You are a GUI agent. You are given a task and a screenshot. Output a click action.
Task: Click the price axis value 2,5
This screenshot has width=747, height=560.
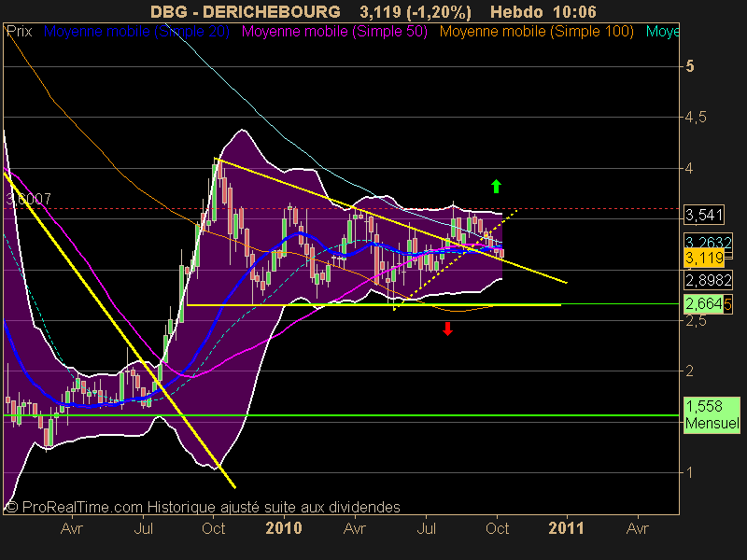coord(695,320)
